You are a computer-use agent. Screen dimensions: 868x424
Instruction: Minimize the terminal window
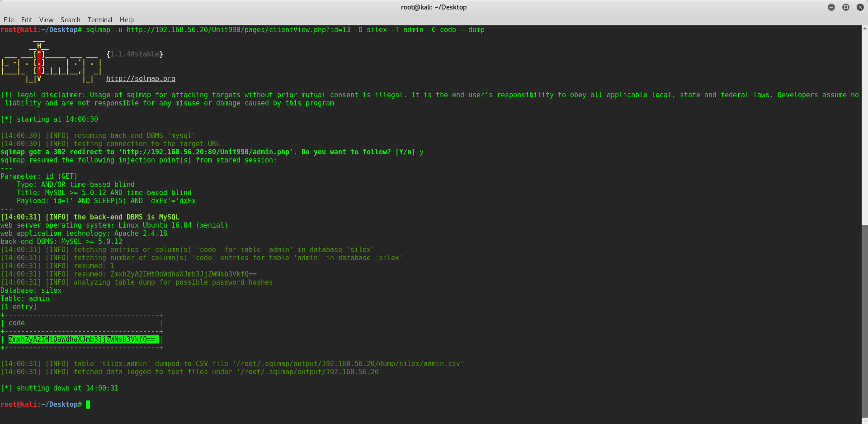[x=831, y=7]
